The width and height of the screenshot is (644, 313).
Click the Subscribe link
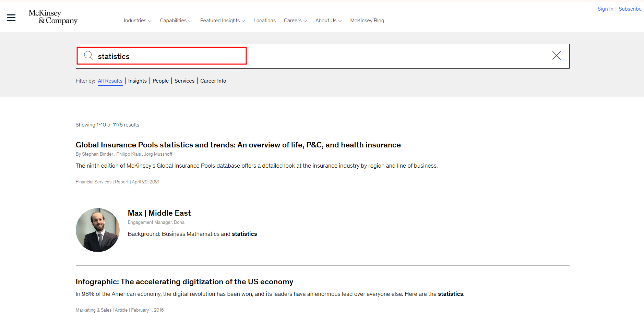coord(630,9)
